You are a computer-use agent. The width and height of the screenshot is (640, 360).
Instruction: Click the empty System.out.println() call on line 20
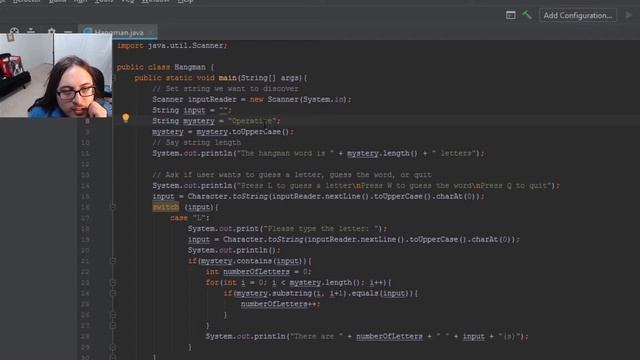tap(234, 250)
